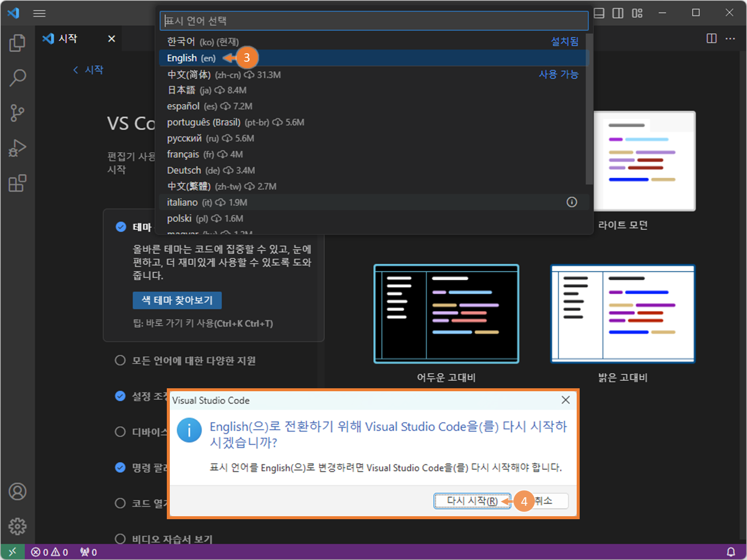Open errors and warnings status bar item
The width and height of the screenshot is (747, 560).
49,552
